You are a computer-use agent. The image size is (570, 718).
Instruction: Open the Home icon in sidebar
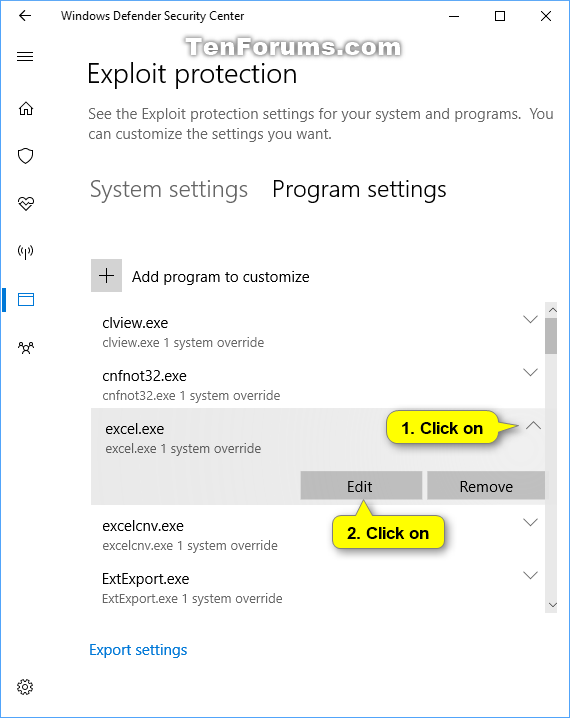26,109
